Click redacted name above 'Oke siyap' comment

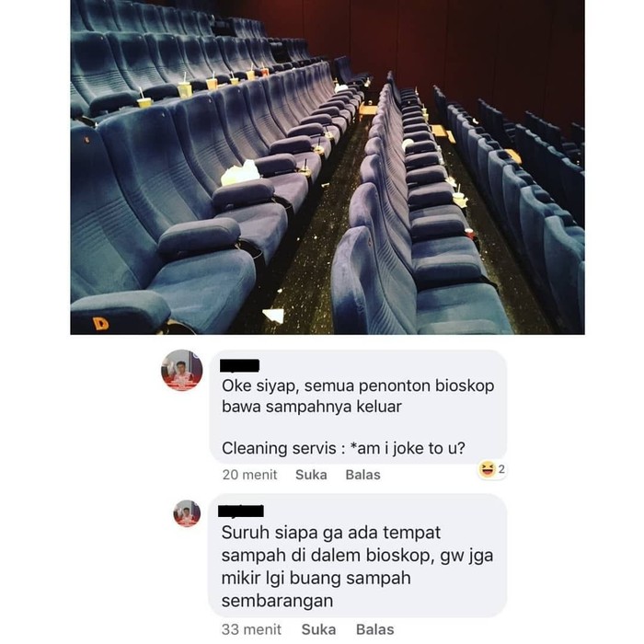point(240,365)
